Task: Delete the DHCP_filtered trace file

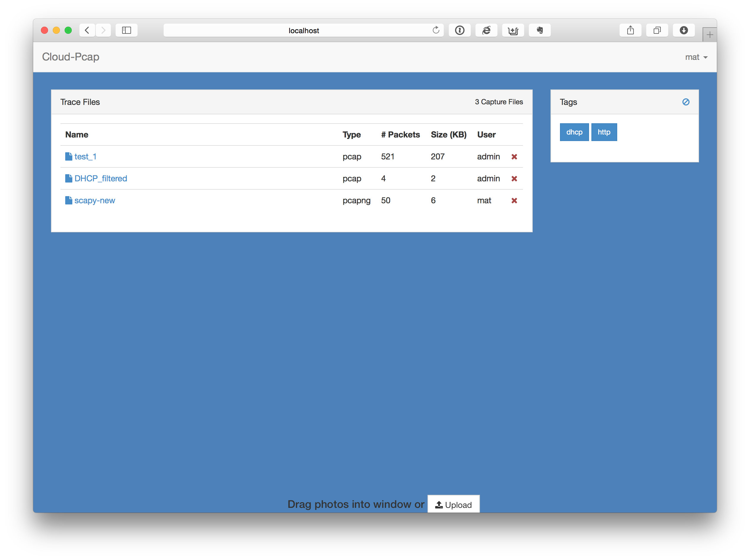Action: (514, 179)
